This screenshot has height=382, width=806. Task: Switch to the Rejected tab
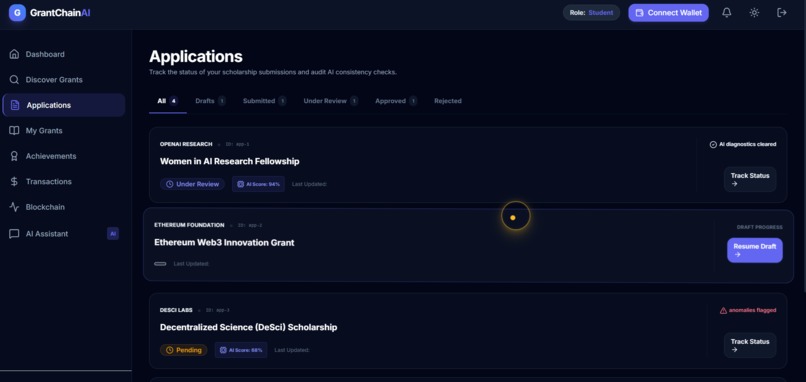pos(448,101)
